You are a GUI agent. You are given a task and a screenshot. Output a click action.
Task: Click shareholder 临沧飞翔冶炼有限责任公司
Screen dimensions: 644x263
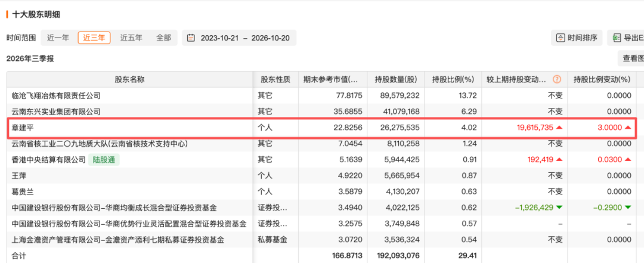click(x=56, y=96)
